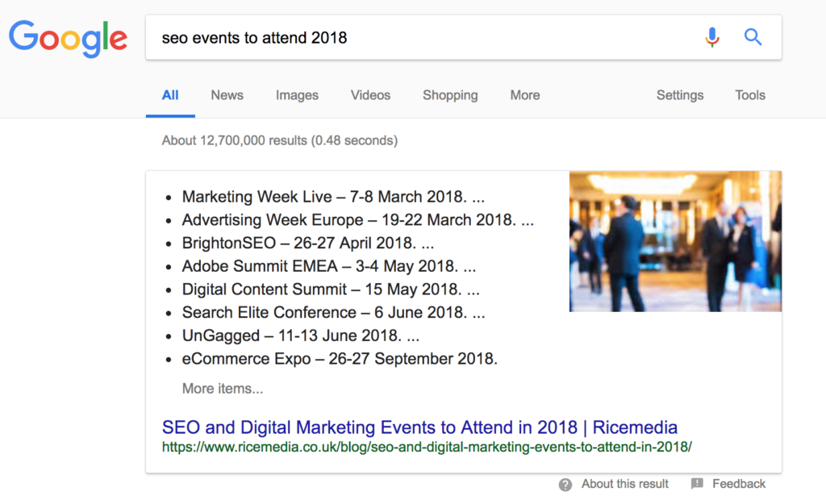826x504 pixels.
Task: Select the Advertising Week Europe list item
Action: (357, 220)
